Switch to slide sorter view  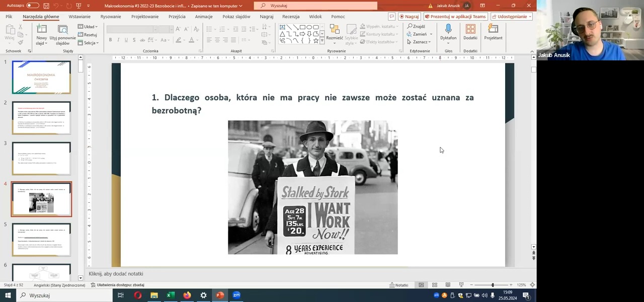tap(435, 285)
